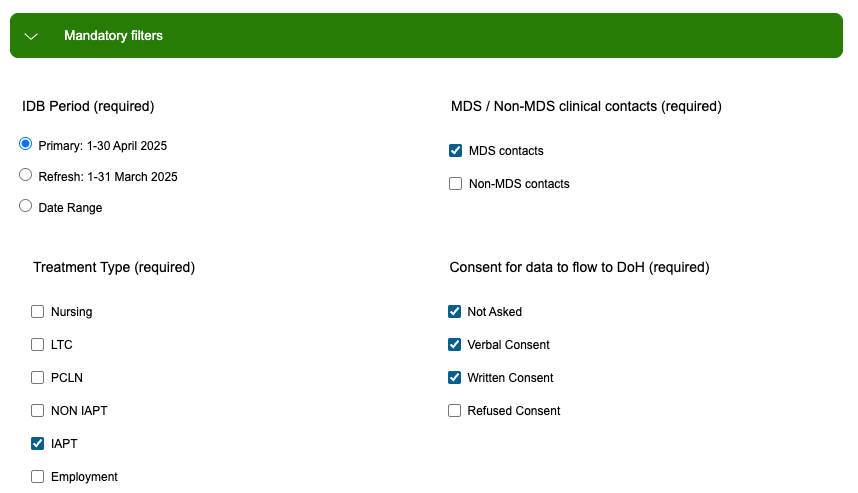Image resolution: width=858 pixels, height=493 pixels.
Task: Enable the Refused Consent checkbox
Action: [455, 411]
